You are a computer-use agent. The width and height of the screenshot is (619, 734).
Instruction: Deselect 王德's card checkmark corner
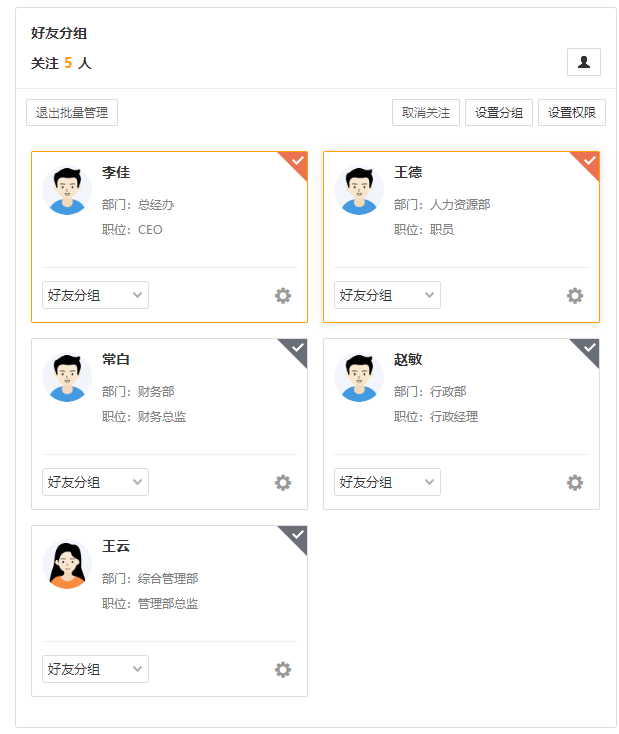(x=588, y=162)
